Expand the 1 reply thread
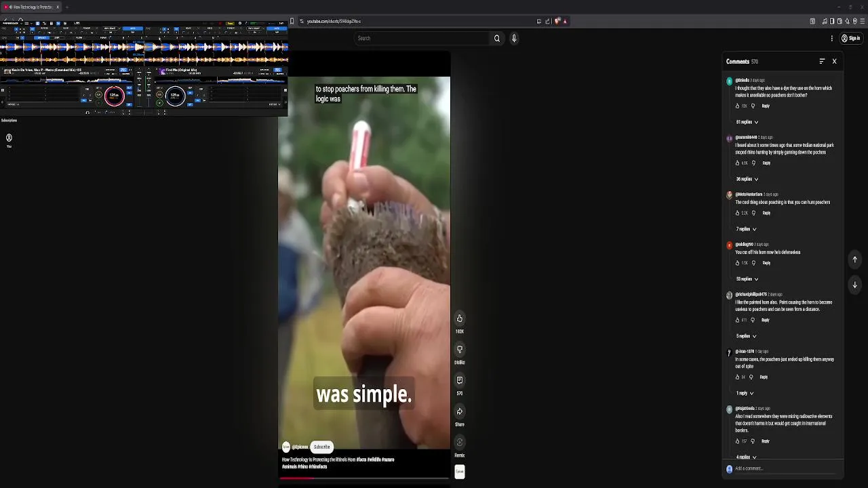Viewport: 868px width, 488px height. point(745,393)
